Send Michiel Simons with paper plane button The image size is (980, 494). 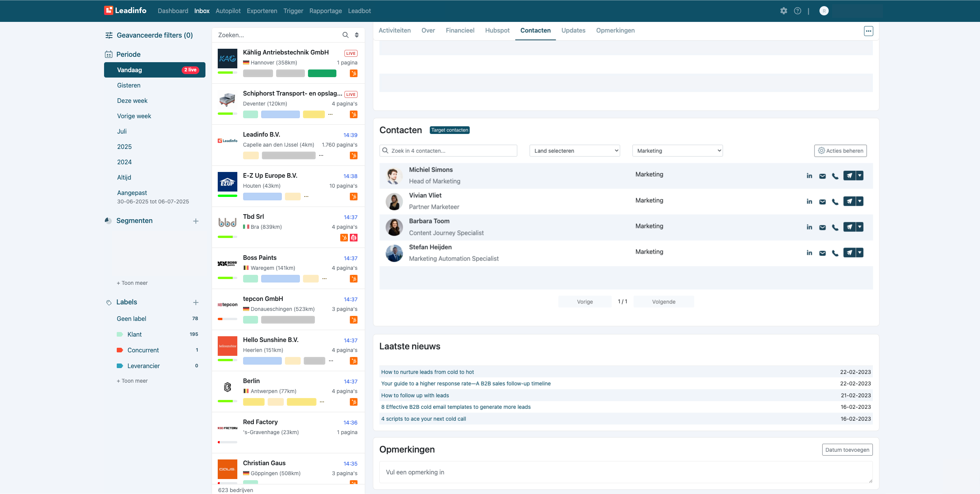tap(849, 175)
